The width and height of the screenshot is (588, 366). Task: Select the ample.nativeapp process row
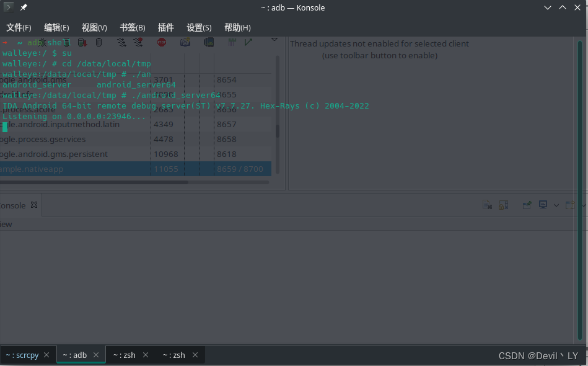(x=135, y=169)
